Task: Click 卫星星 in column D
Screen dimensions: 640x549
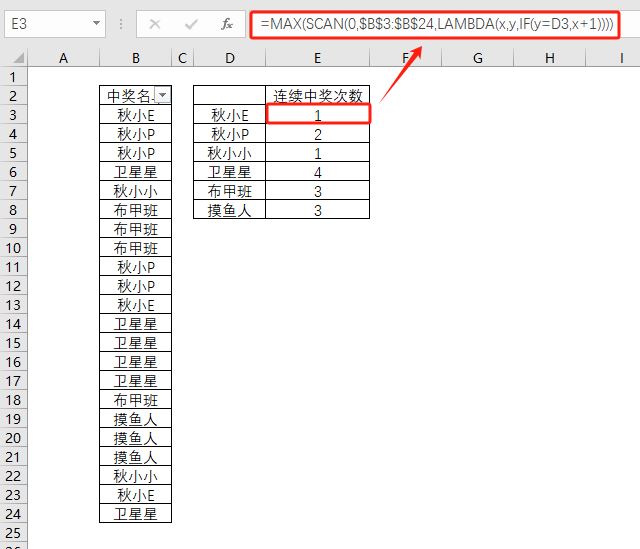Action: 229,172
